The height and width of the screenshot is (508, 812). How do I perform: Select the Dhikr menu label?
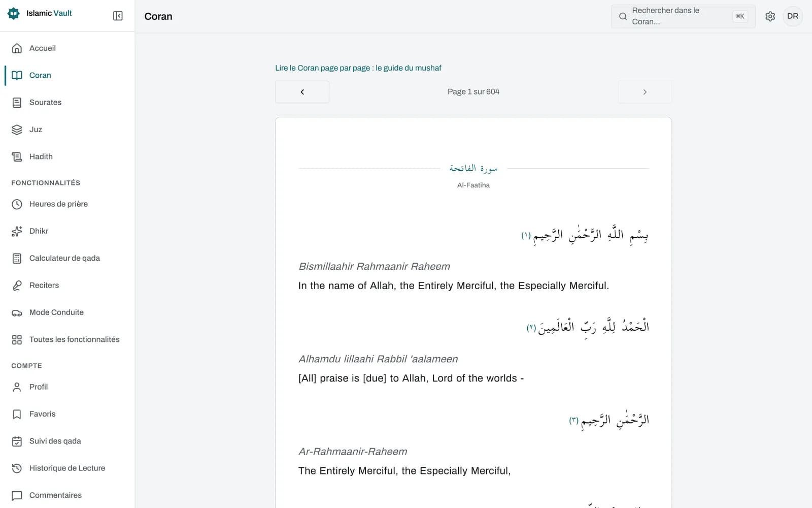click(39, 231)
